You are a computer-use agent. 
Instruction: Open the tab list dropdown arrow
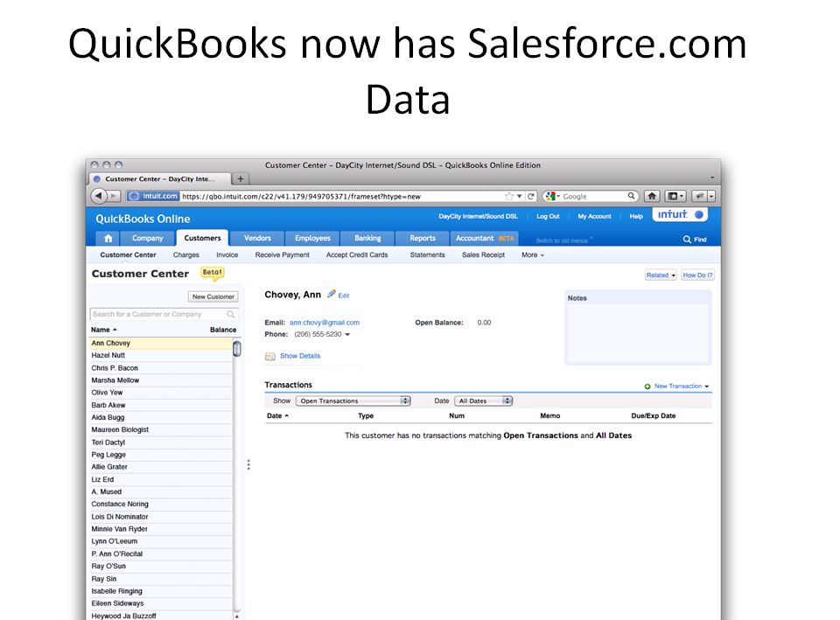(x=712, y=178)
